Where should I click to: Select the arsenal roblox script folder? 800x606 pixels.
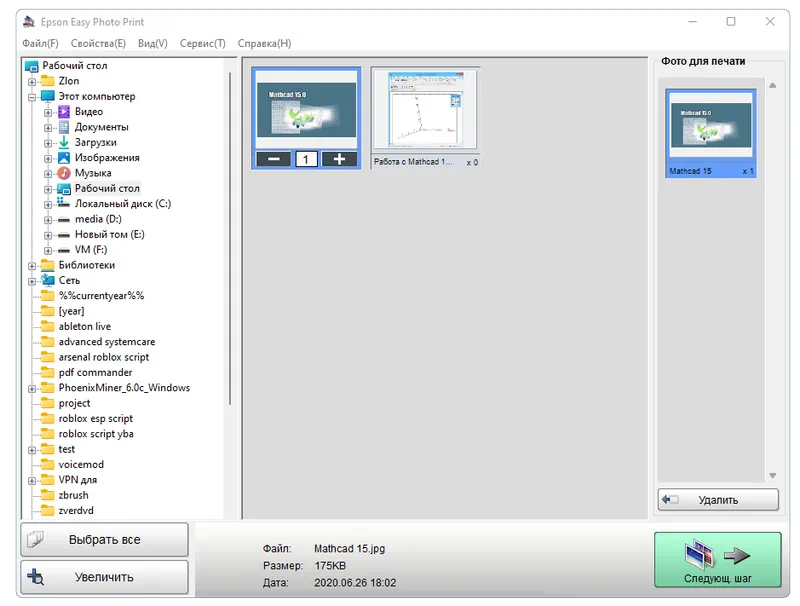[x=104, y=357]
